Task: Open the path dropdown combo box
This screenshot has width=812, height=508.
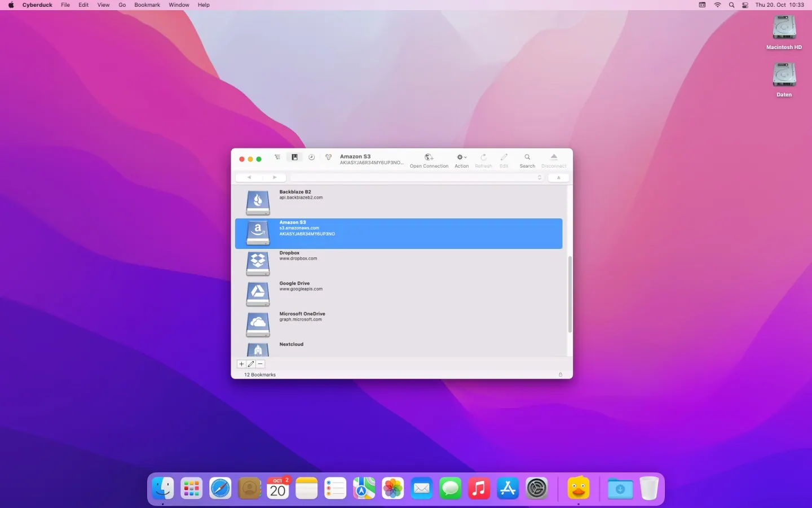Action: click(x=417, y=178)
